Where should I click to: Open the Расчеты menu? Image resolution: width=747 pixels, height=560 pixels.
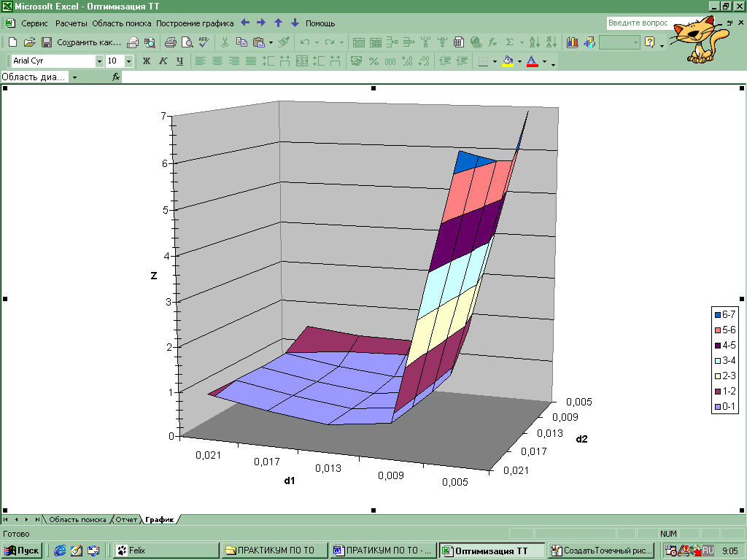[x=71, y=23]
